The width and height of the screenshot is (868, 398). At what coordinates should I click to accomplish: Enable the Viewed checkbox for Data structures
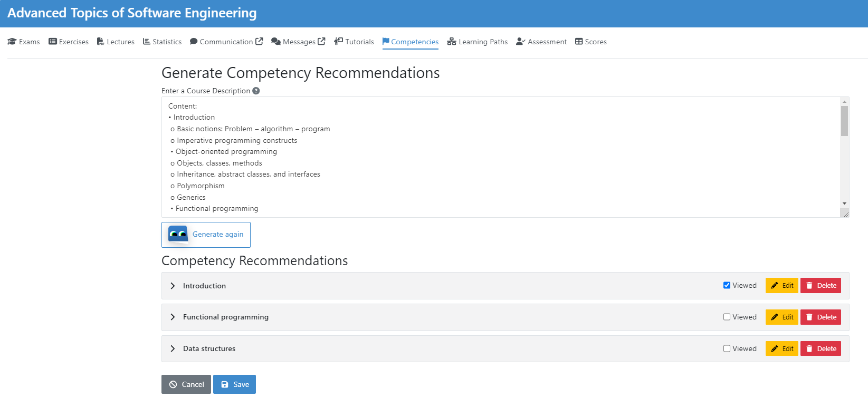[x=727, y=348]
